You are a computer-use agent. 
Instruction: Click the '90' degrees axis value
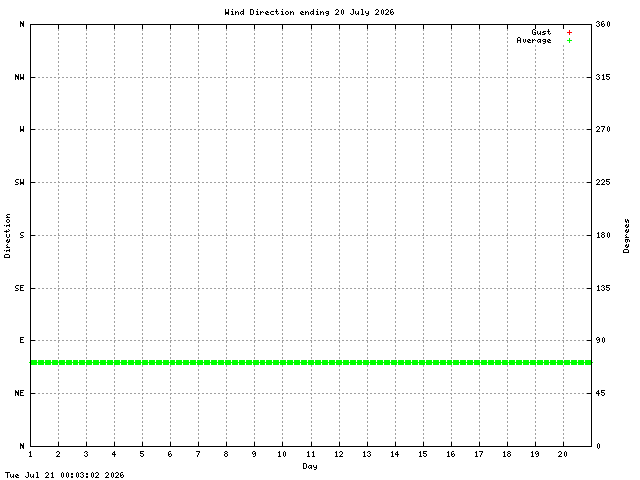[600, 340]
